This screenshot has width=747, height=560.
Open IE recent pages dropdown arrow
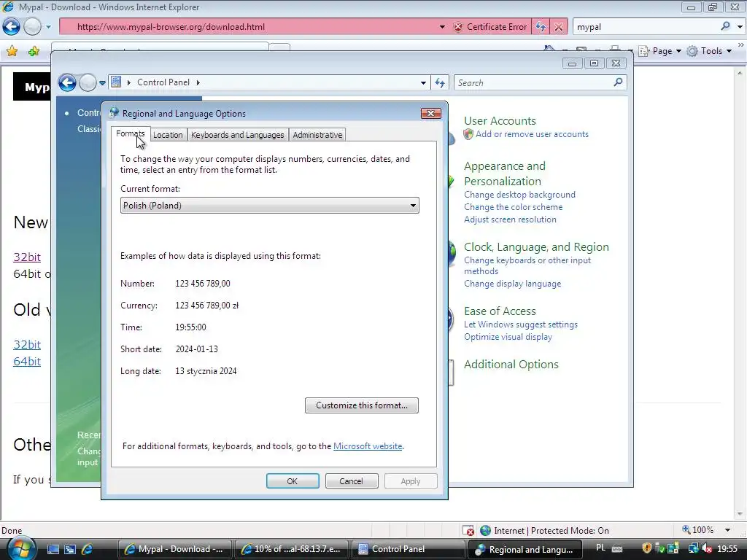tap(48, 27)
